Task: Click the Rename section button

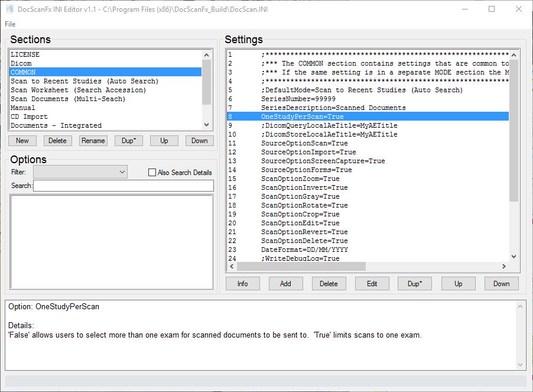Action: point(93,141)
